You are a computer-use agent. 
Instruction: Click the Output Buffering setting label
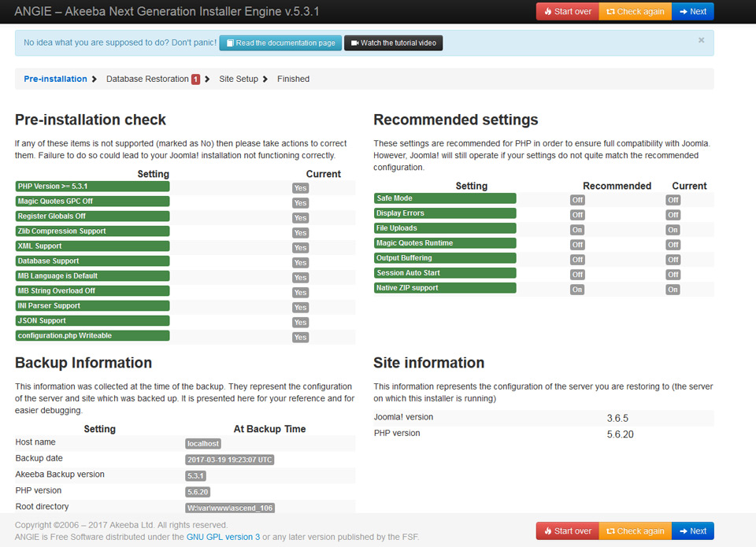[445, 258]
